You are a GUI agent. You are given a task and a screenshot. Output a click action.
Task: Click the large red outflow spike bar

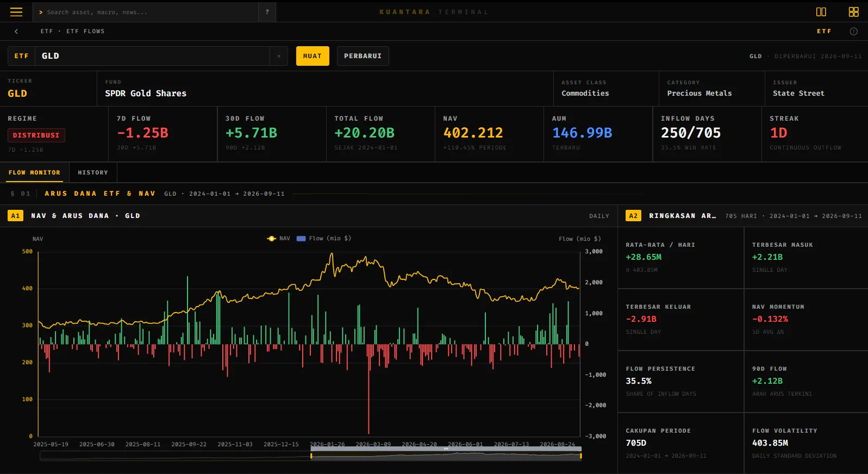pyautogui.click(x=369, y=389)
